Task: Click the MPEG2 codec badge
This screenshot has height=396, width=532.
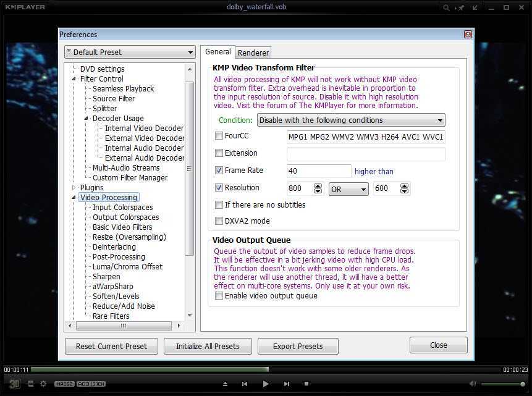Action: click(x=64, y=384)
